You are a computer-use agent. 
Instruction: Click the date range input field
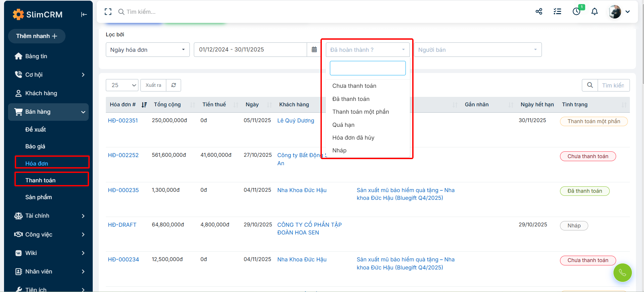tap(250, 50)
